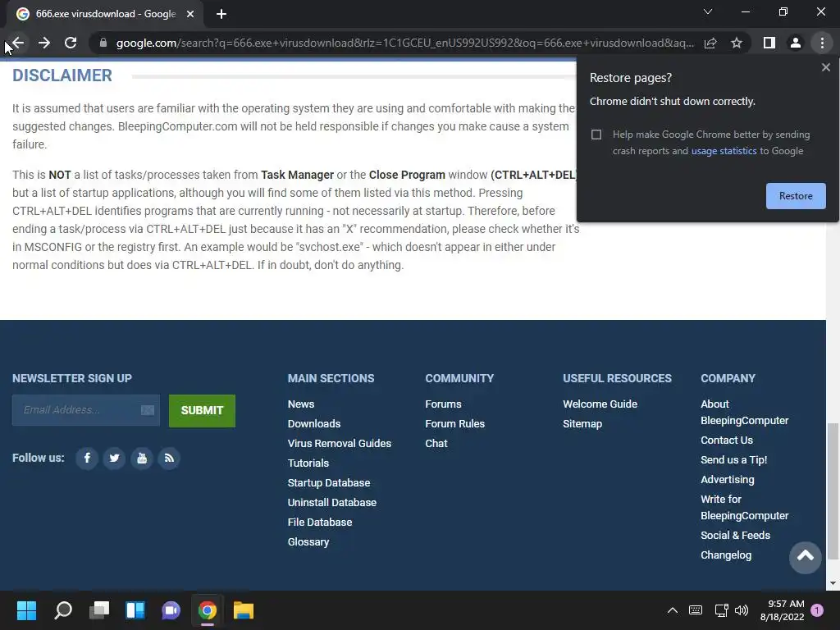Click the address bar URL
840x630 pixels.
point(404,43)
